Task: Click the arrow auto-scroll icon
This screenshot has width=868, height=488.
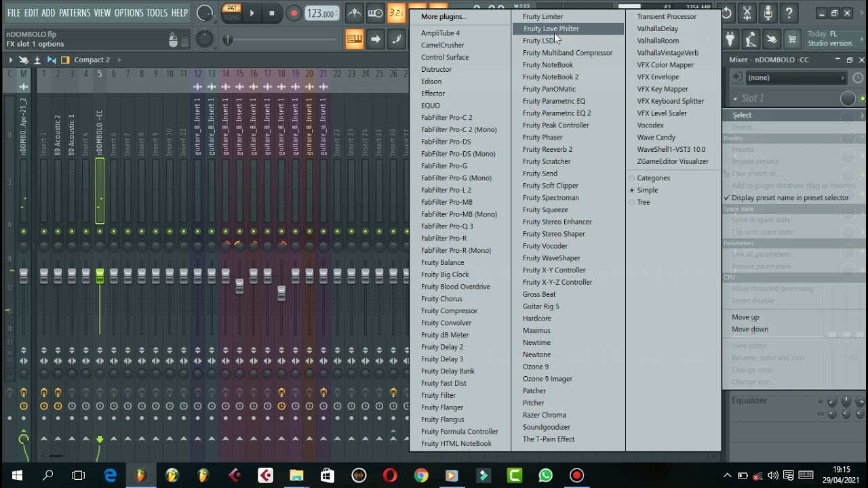Action: (x=375, y=39)
